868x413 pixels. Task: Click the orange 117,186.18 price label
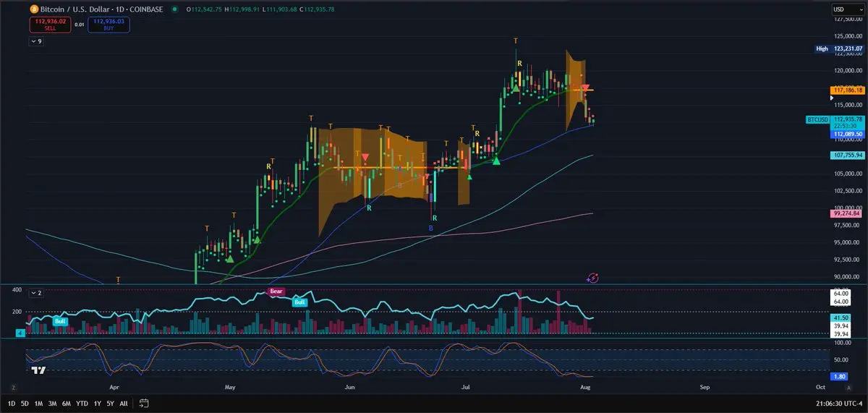pos(848,90)
